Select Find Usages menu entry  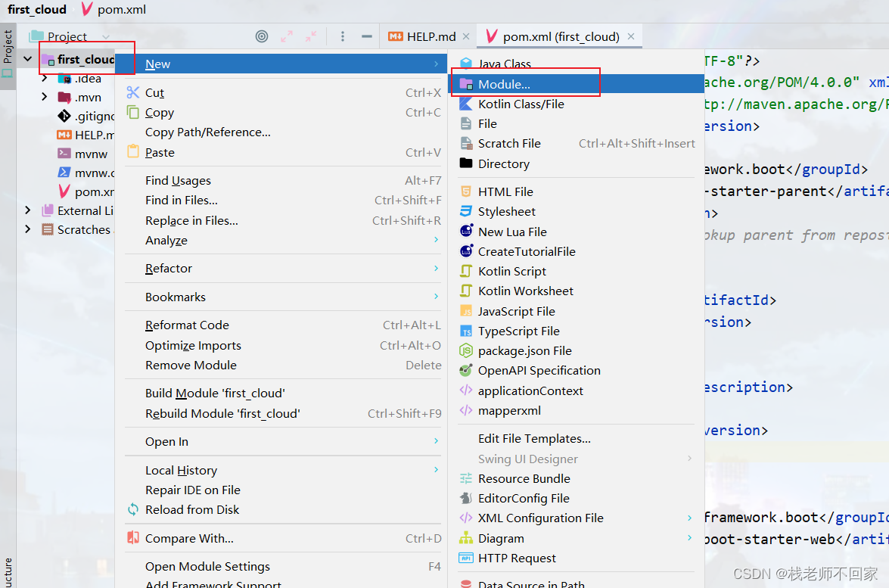tap(283, 180)
